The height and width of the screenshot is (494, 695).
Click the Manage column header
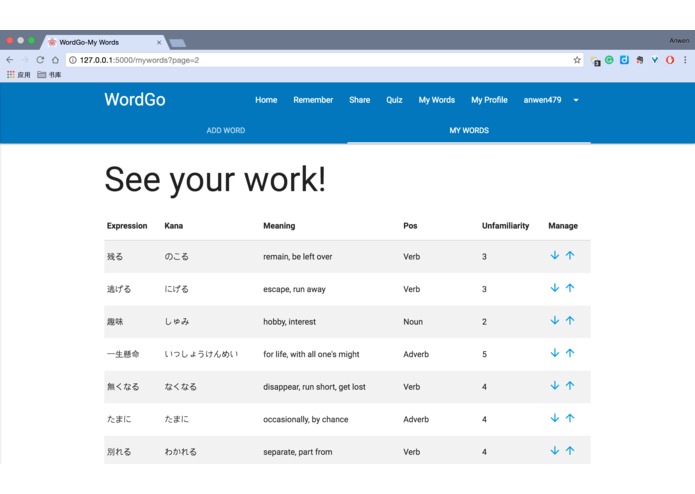click(x=563, y=226)
